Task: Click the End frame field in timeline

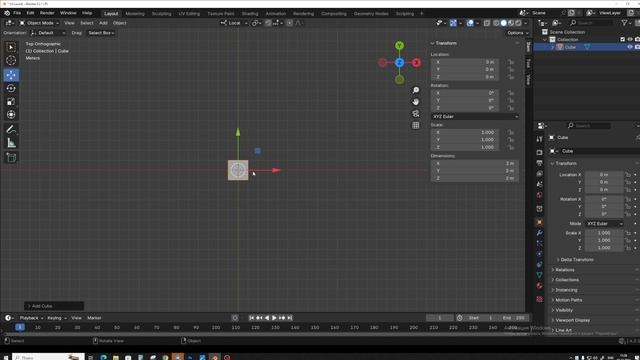Action: (x=514, y=318)
